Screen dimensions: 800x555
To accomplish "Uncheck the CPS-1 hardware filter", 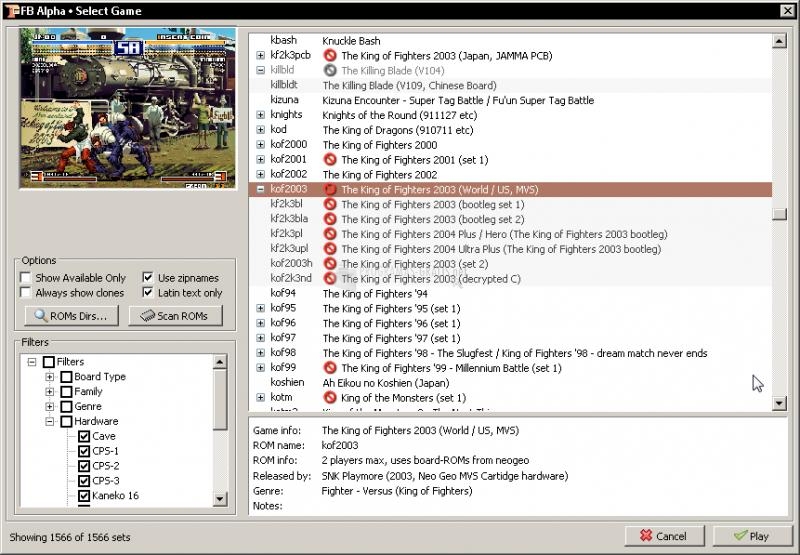I will tap(84, 451).
